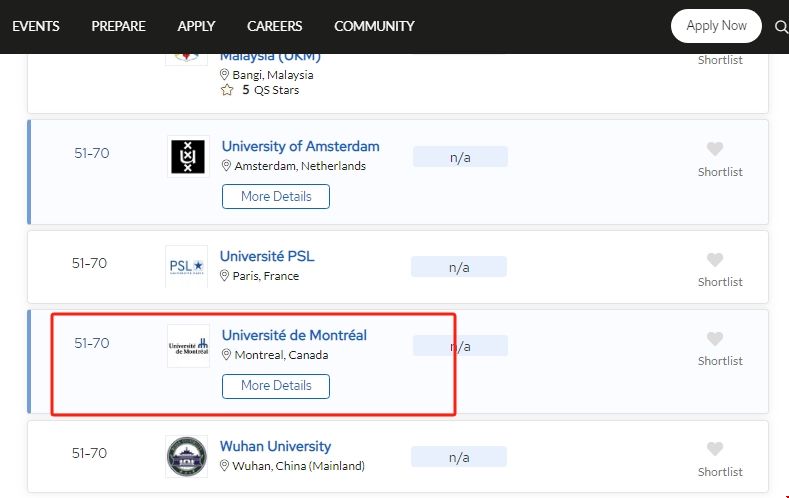Shortlist Université PSL with heart icon

coord(714,260)
